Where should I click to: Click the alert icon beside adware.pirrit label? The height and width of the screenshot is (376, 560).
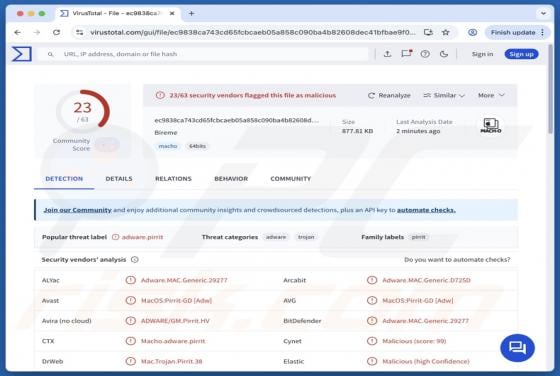pos(115,237)
